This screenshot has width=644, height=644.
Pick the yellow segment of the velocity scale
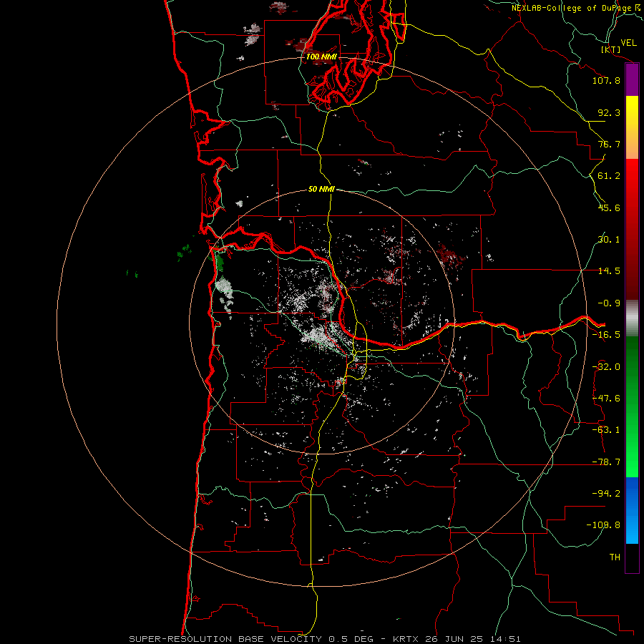pyautogui.click(x=632, y=112)
